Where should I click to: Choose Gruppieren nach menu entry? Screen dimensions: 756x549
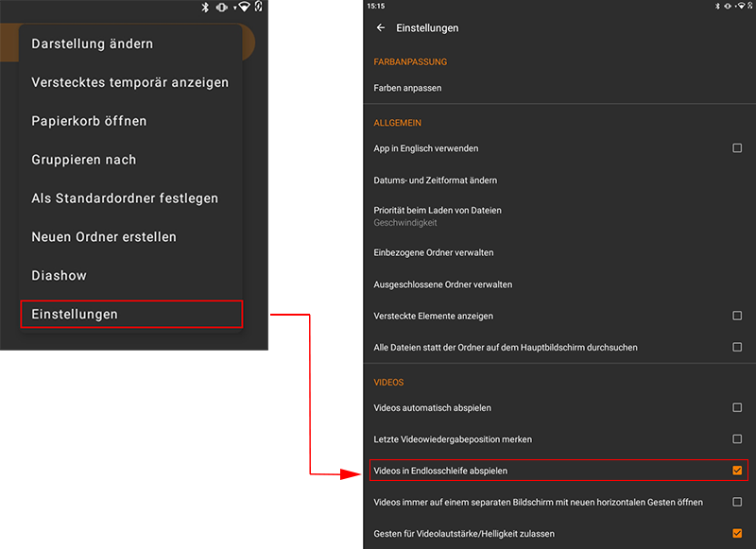pyautogui.click(x=130, y=160)
